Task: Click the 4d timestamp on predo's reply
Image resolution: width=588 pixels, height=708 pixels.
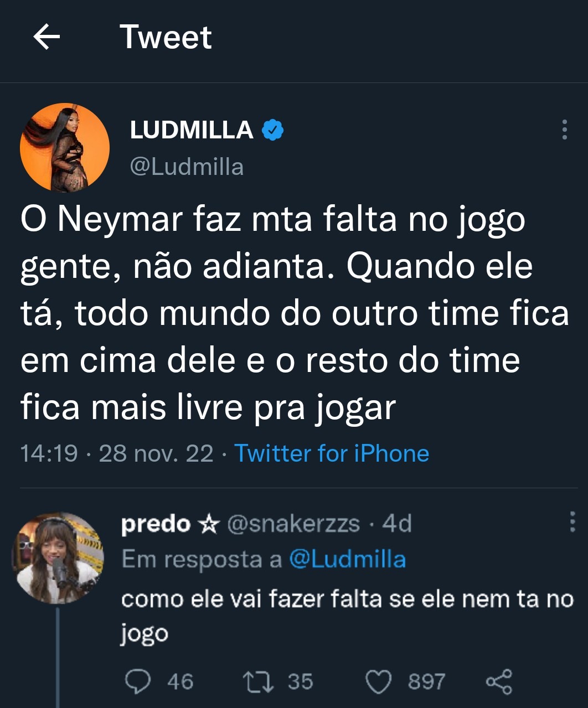Action: point(397,524)
